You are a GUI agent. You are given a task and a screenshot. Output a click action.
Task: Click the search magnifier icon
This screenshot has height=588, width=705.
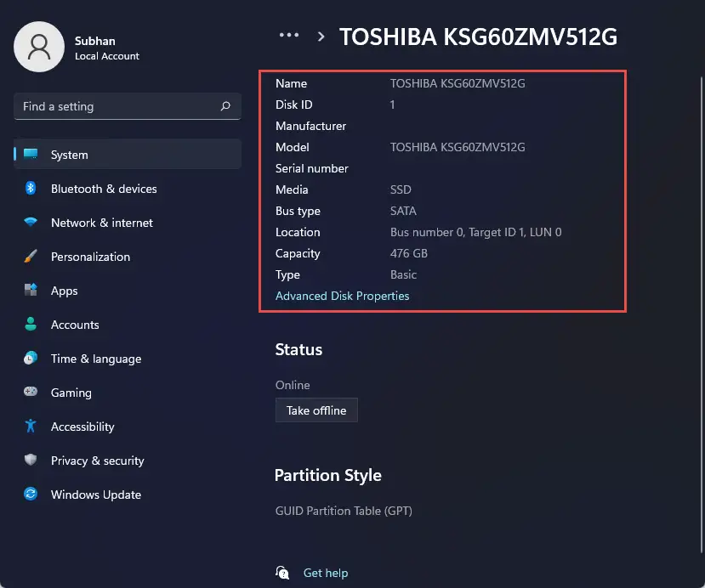coord(225,106)
